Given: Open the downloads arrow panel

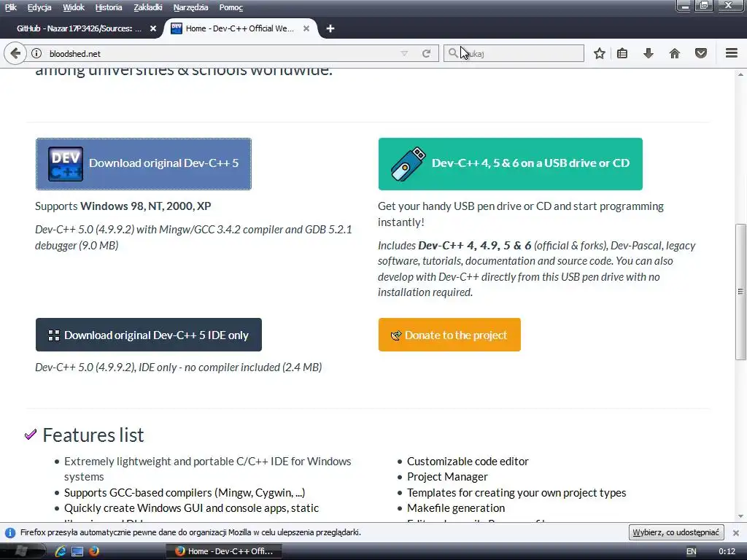Looking at the screenshot, I should click(x=648, y=53).
